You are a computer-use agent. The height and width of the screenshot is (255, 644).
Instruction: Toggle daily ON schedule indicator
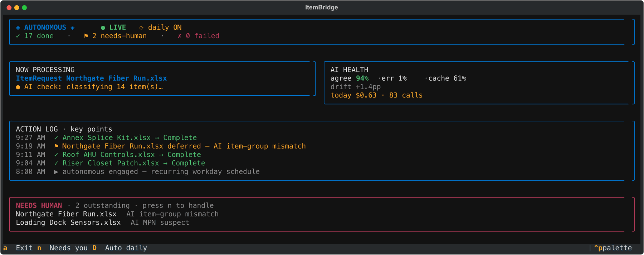click(165, 27)
